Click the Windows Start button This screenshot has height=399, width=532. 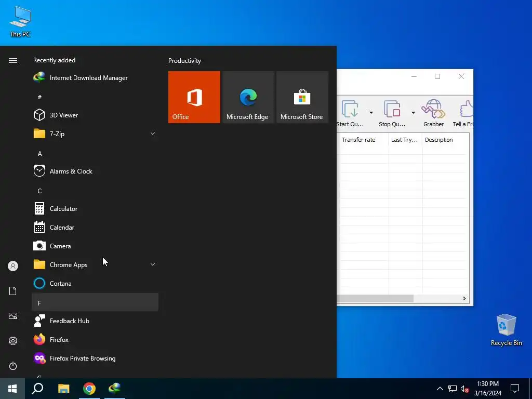[x=12, y=389]
